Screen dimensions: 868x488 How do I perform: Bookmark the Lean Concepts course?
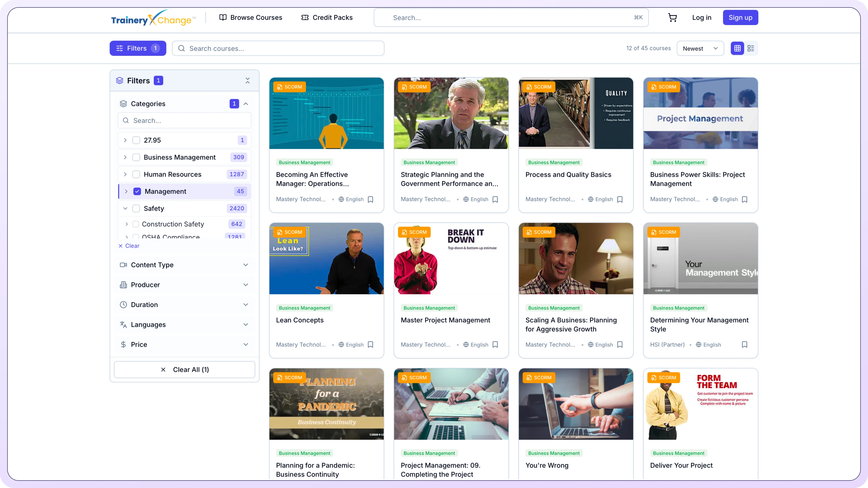coord(370,345)
